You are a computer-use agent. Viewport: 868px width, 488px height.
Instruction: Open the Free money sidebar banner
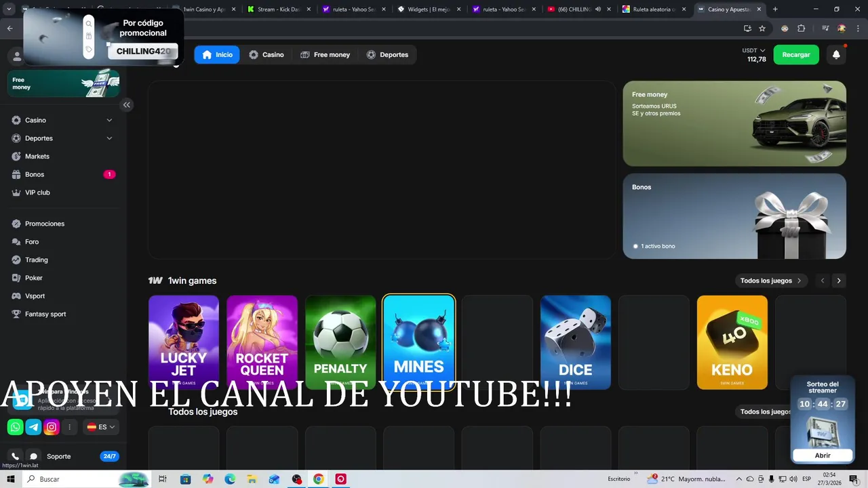point(64,83)
